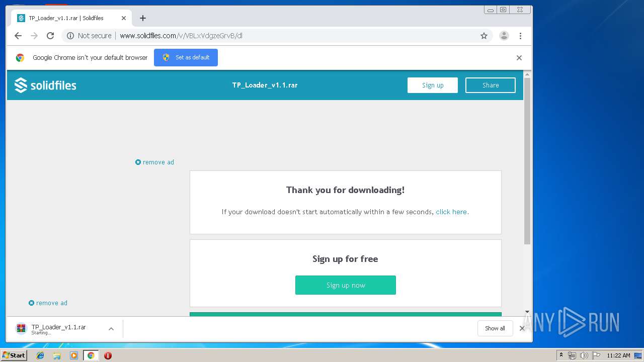Viewport: 644px width, 362px height.
Task: Click the Sign up header button
Action: [x=433, y=85]
